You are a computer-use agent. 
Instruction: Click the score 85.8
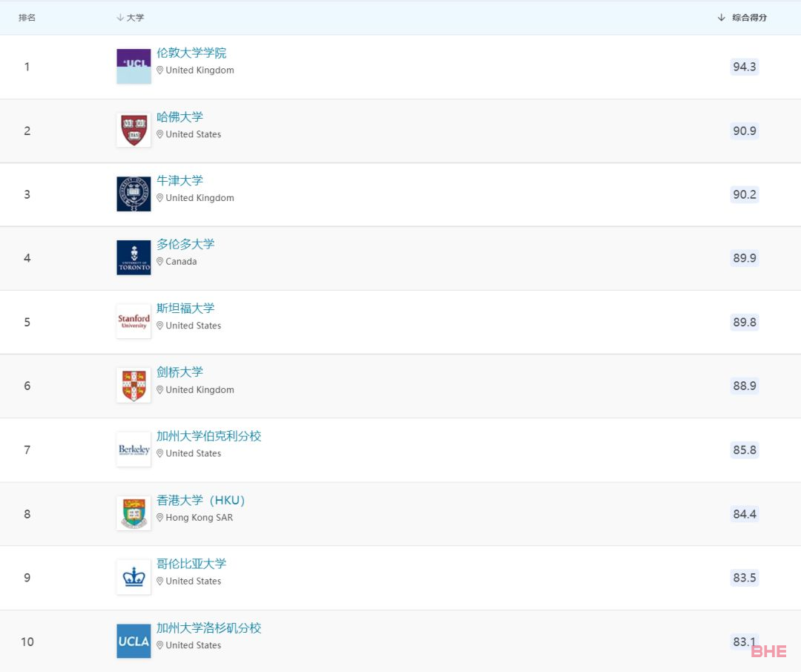[745, 450]
